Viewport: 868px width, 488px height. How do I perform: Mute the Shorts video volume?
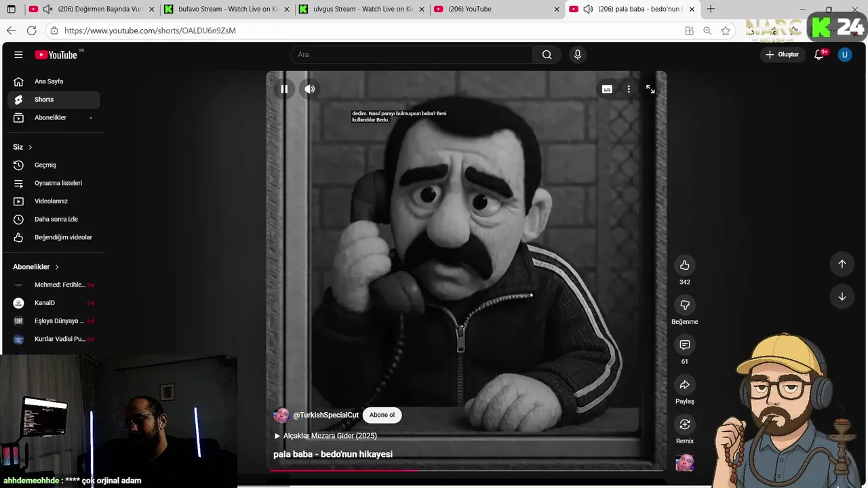pos(310,89)
